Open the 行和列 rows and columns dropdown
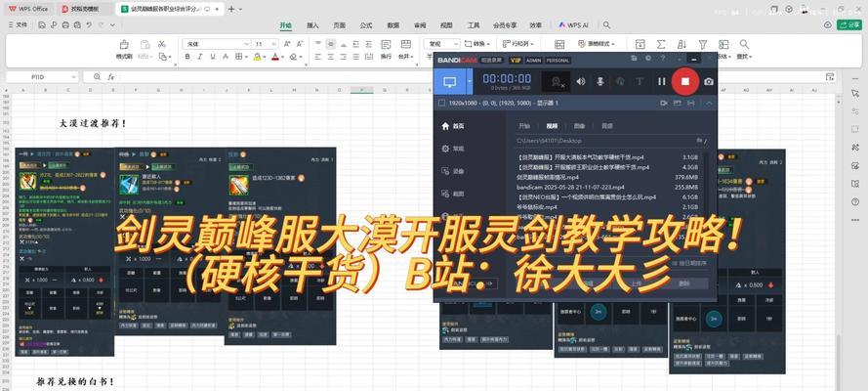Viewport: 868px width, 391px height. tap(518, 44)
